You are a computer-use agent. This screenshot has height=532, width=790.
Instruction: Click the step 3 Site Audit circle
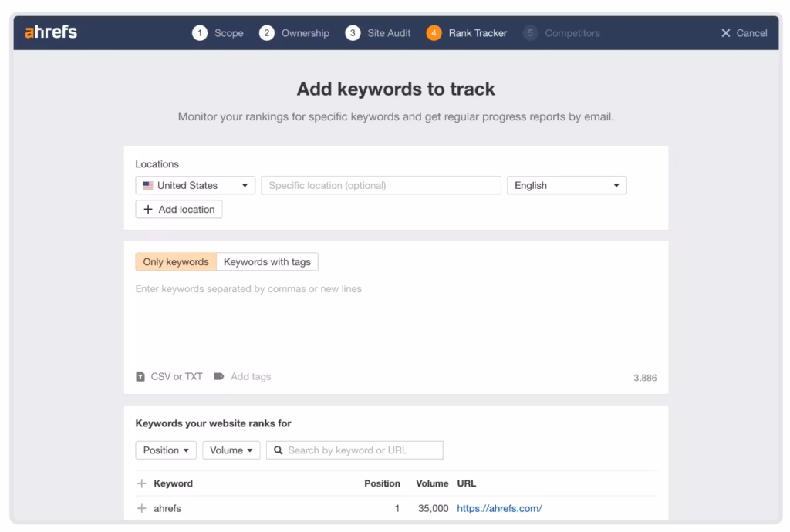[353, 33]
